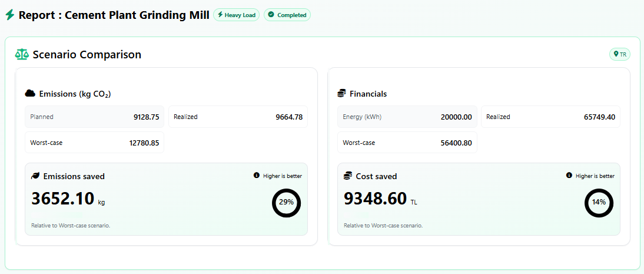Click the Completed status badge
644x274 pixels.
[x=287, y=15]
